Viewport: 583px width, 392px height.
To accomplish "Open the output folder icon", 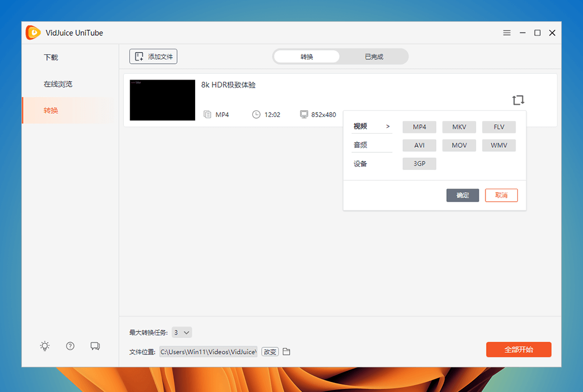I will (x=286, y=352).
